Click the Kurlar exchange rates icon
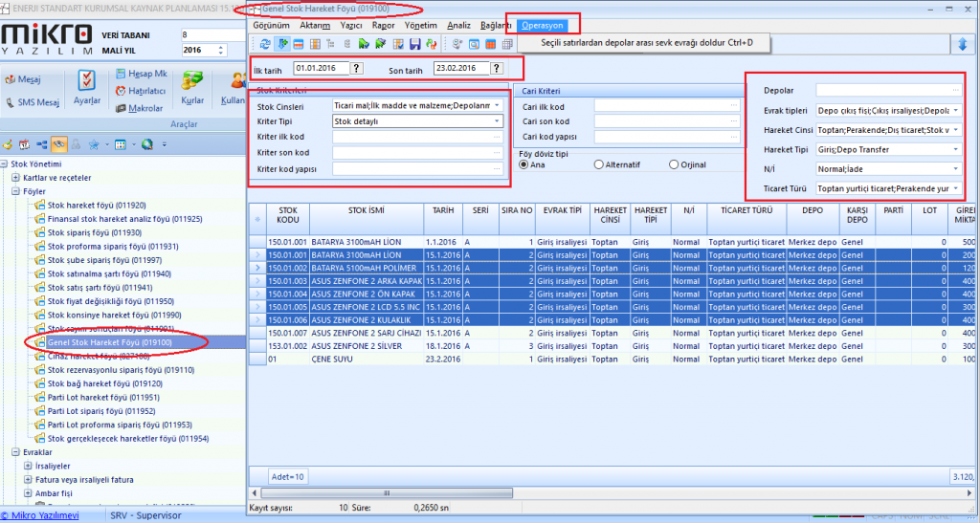 192,86
